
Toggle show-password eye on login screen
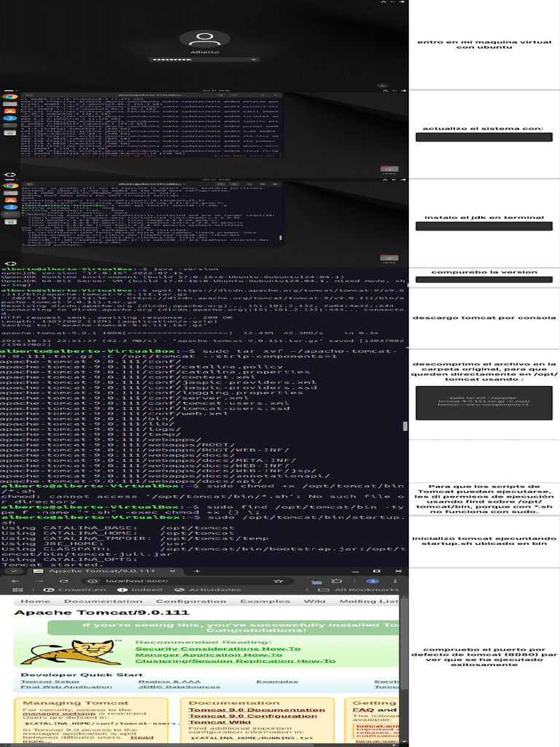pyautogui.click(x=253, y=60)
